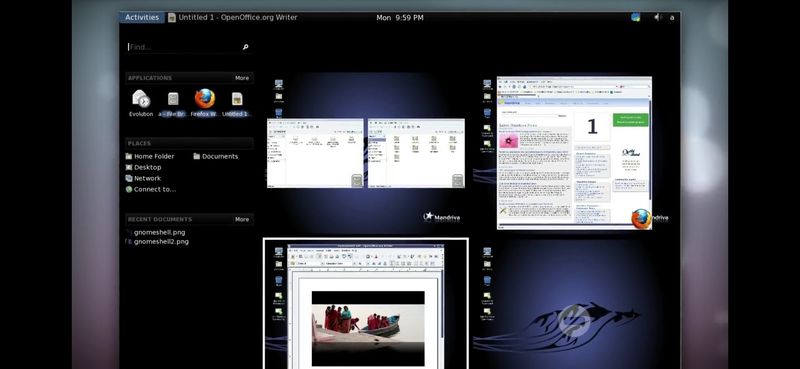800x369 pixels.
Task: Open Network in Places
Action: pos(143,178)
